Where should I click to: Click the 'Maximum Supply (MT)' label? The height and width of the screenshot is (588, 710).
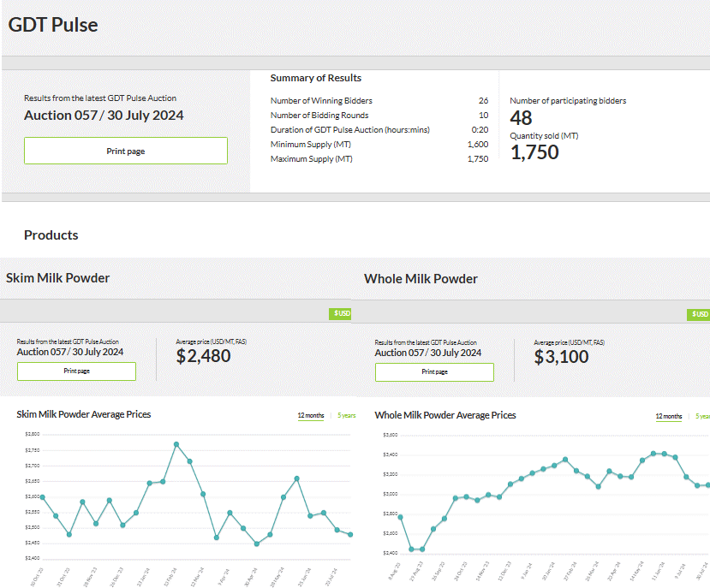311,158
